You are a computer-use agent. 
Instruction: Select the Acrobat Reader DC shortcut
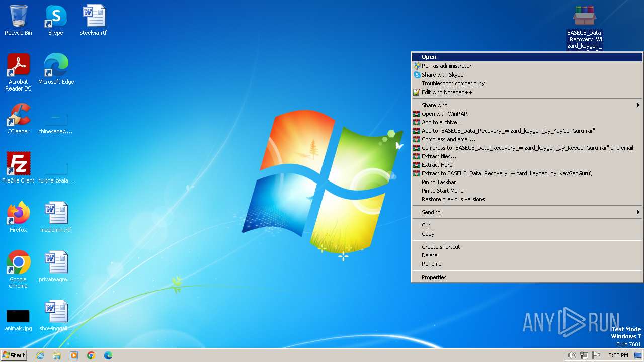coord(18,72)
